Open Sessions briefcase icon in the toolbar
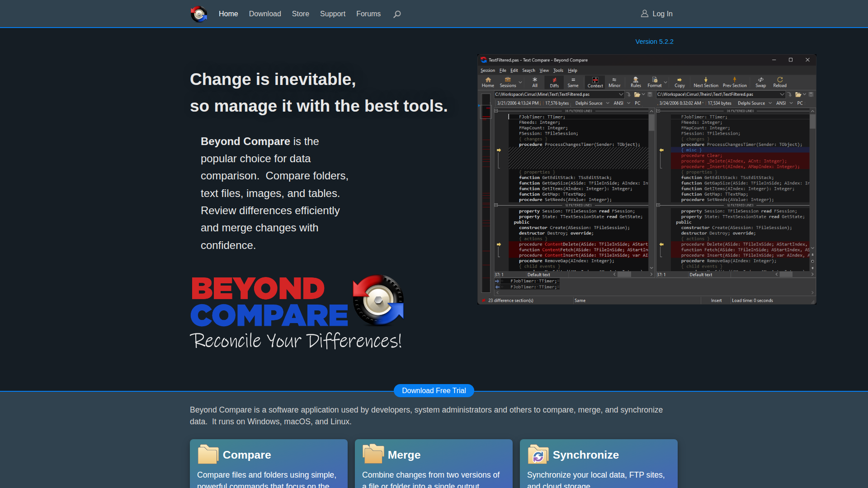The height and width of the screenshot is (488, 868). pos(508,80)
